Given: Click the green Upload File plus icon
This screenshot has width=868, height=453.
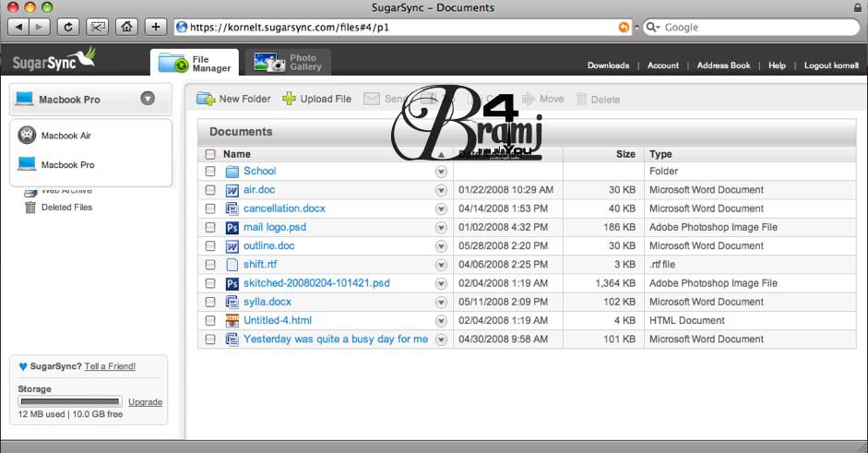Looking at the screenshot, I should (289, 99).
